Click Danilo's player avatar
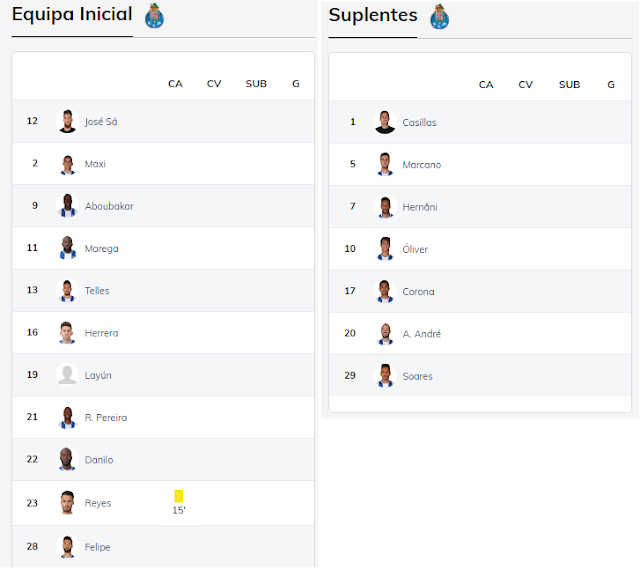The width and height of the screenshot is (640, 570). (67, 460)
